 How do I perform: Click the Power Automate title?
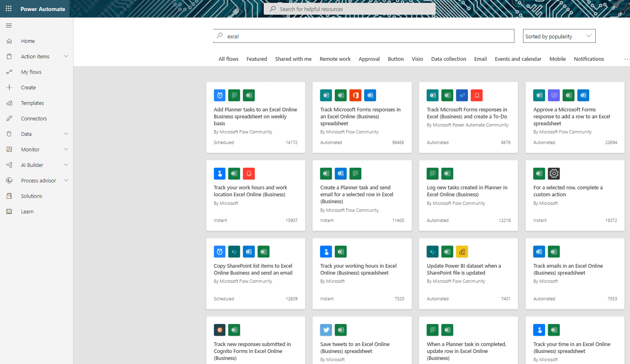pos(43,9)
